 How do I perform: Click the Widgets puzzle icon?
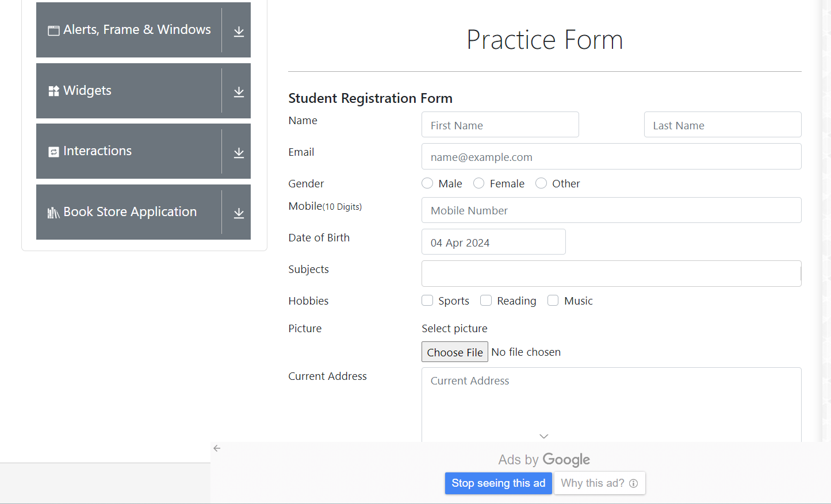point(53,91)
